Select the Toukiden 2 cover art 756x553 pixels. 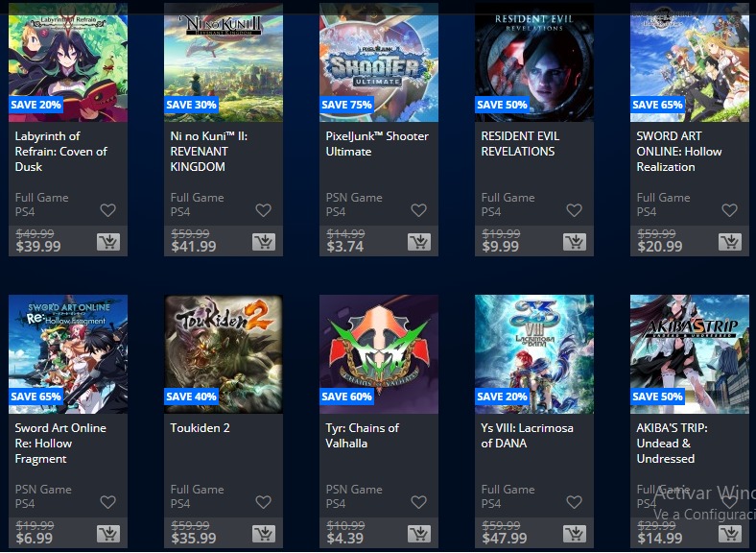click(224, 354)
